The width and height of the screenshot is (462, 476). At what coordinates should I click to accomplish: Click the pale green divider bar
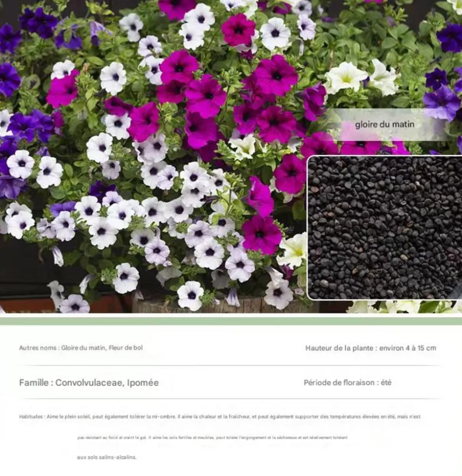(x=231, y=321)
